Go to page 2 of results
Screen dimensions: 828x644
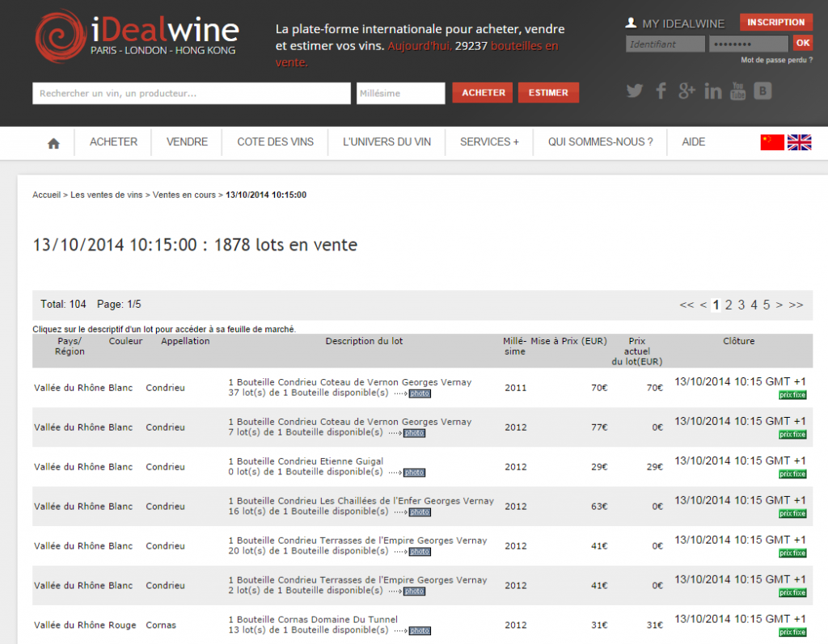click(x=729, y=305)
